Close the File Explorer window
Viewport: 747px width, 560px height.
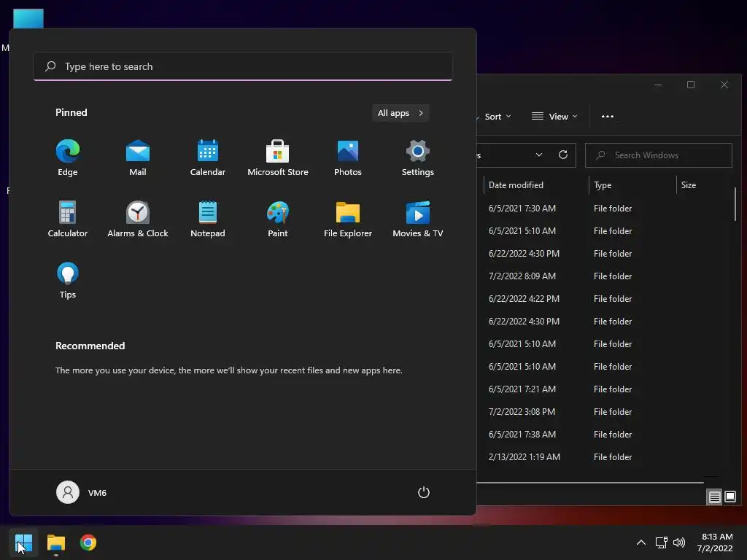pos(724,85)
